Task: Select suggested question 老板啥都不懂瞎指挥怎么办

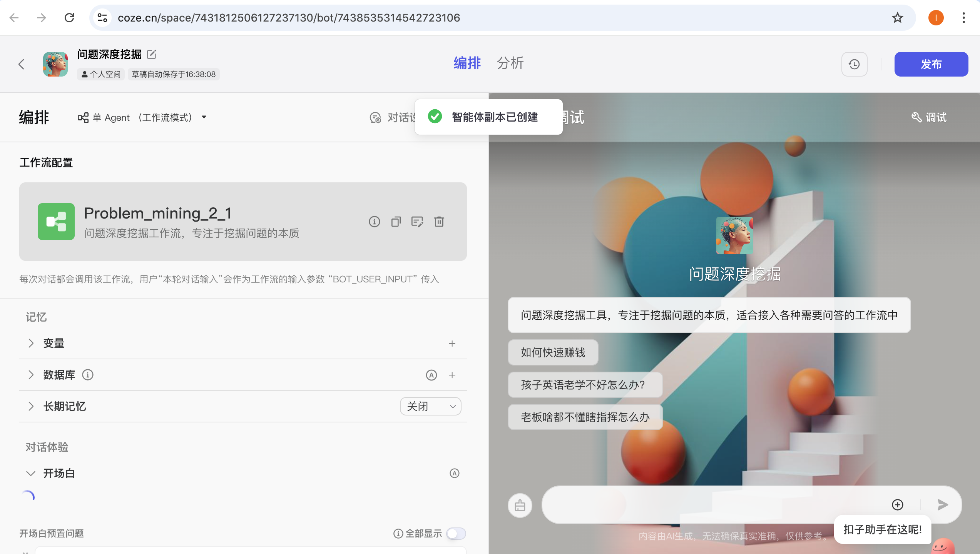Action: click(585, 417)
